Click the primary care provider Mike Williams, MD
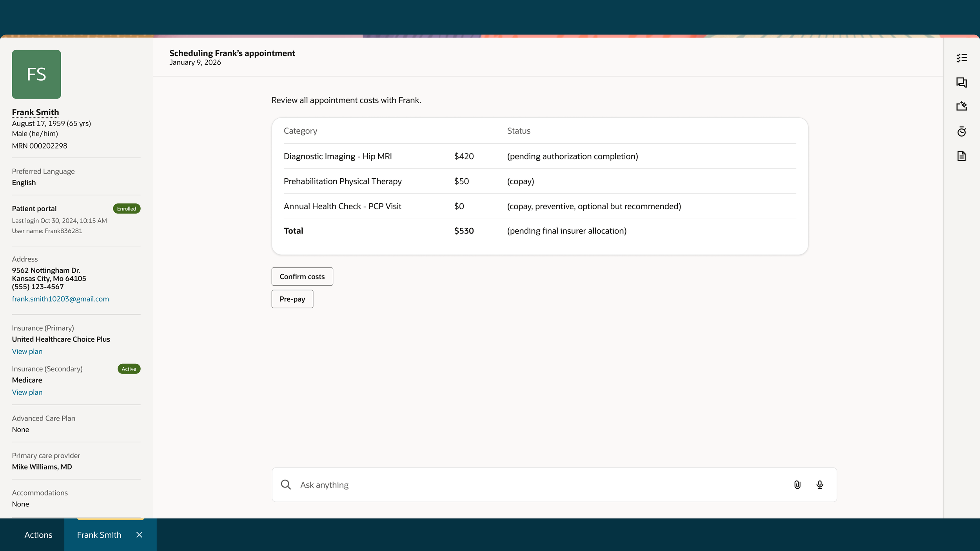 (42, 467)
